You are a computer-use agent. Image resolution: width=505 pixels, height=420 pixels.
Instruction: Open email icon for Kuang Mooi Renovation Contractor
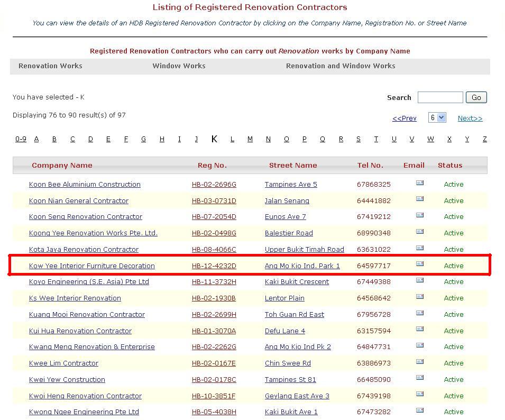(420, 313)
